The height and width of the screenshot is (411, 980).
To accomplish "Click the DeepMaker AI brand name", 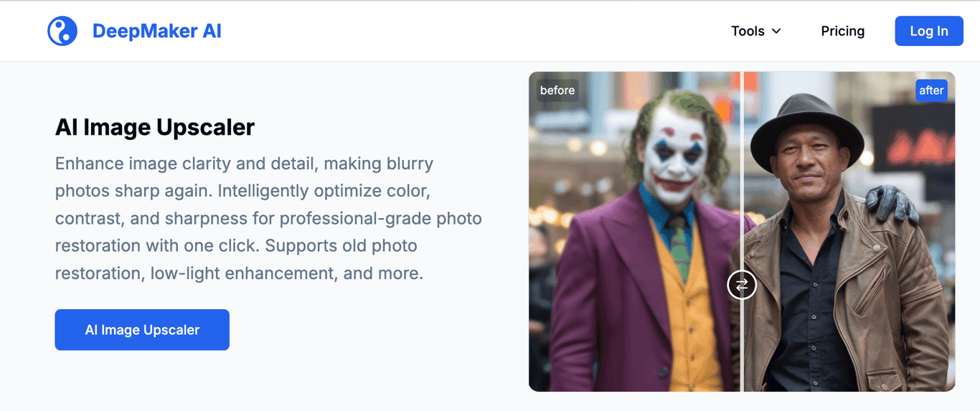I will pyautogui.click(x=156, y=31).
